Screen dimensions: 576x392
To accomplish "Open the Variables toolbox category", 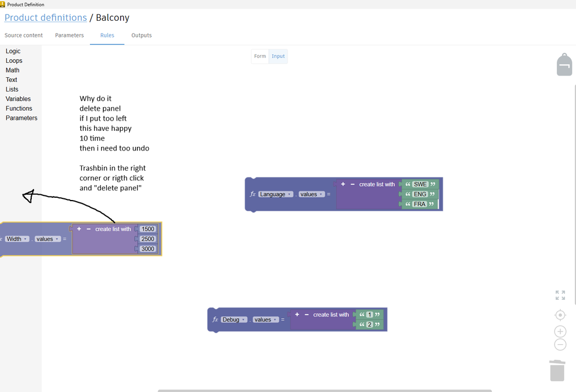I will pos(18,99).
